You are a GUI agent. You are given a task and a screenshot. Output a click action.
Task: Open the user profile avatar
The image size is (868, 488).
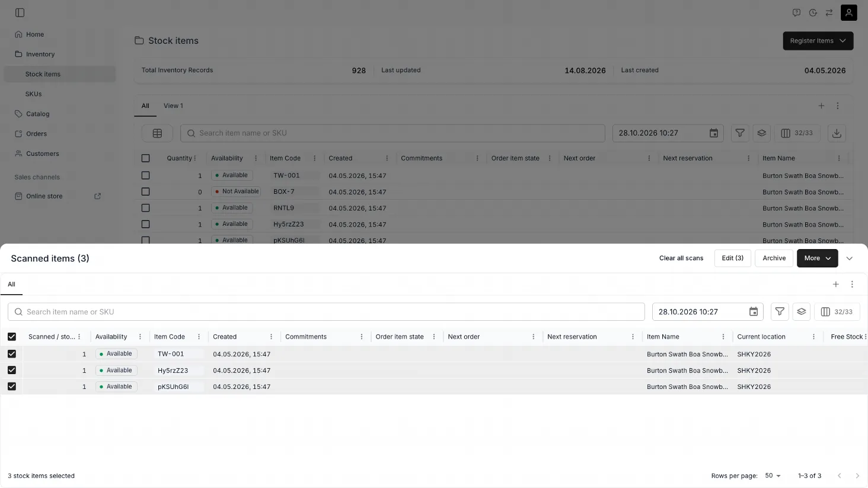tap(848, 12)
